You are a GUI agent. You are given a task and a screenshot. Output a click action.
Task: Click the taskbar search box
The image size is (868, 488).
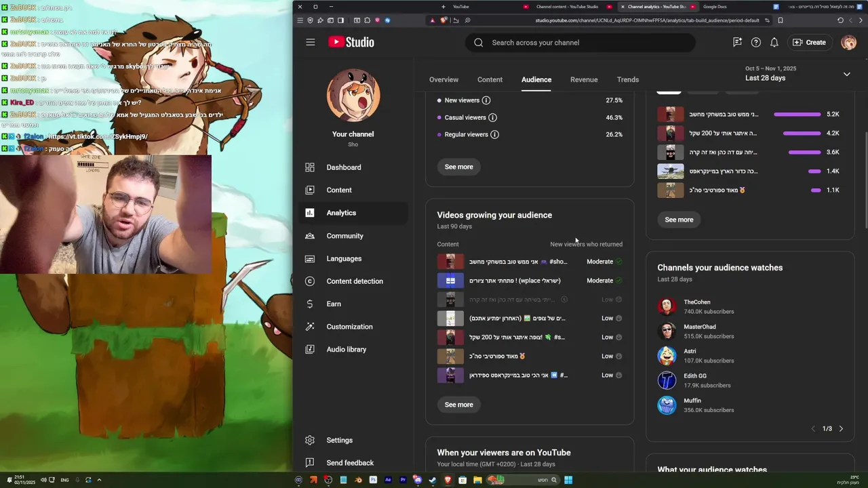click(523, 480)
